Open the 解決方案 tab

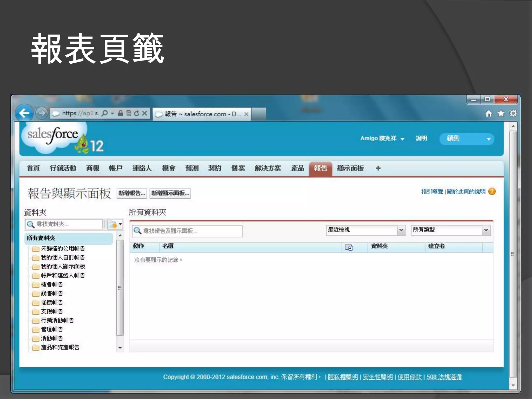[268, 168]
